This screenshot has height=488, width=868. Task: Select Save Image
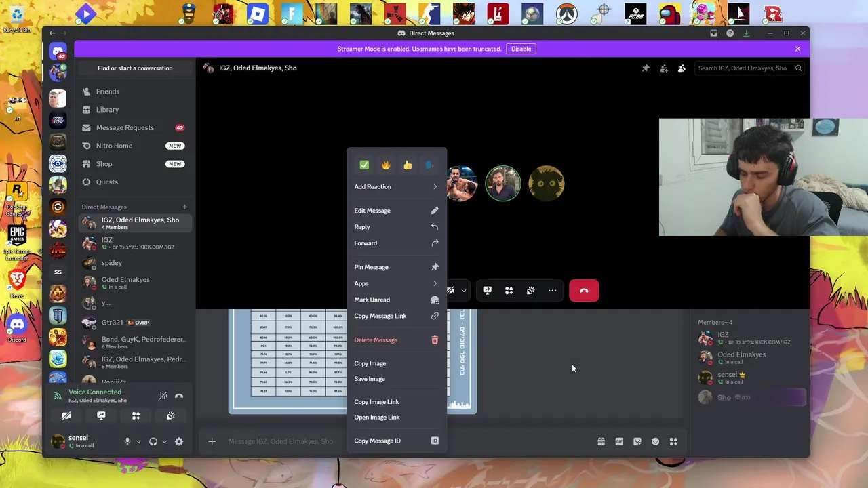397,379
